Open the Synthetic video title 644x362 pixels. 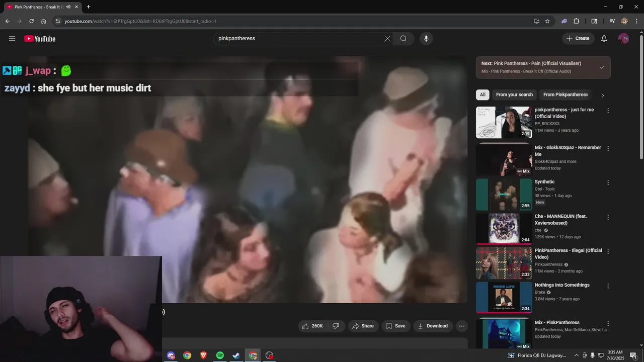tap(544, 182)
